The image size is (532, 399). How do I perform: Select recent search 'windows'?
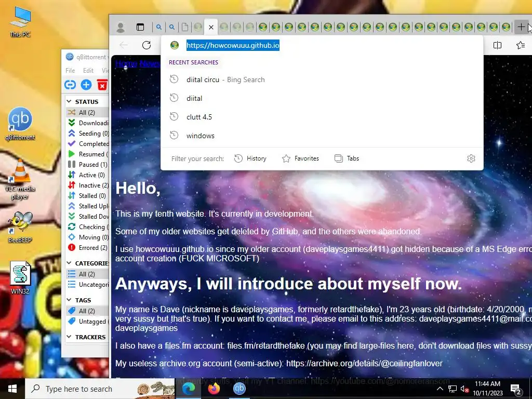322,136
